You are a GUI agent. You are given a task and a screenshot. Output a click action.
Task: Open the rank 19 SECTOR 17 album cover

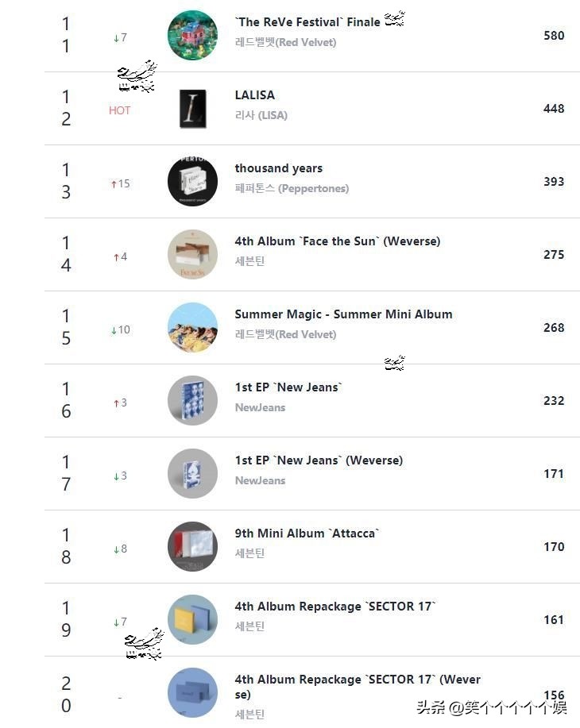[192, 619]
